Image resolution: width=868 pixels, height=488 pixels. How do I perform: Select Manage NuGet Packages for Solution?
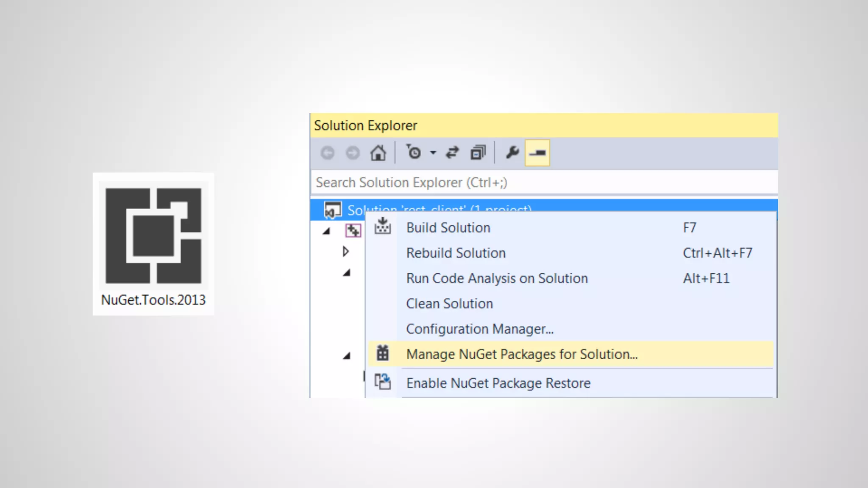521,354
